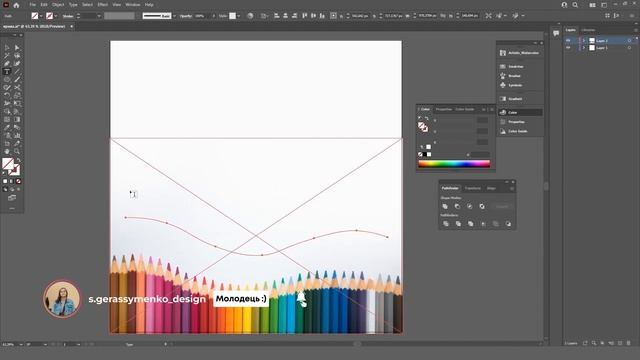
Task: Select the Gradient tool in toolbar
Action: click(x=17, y=120)
